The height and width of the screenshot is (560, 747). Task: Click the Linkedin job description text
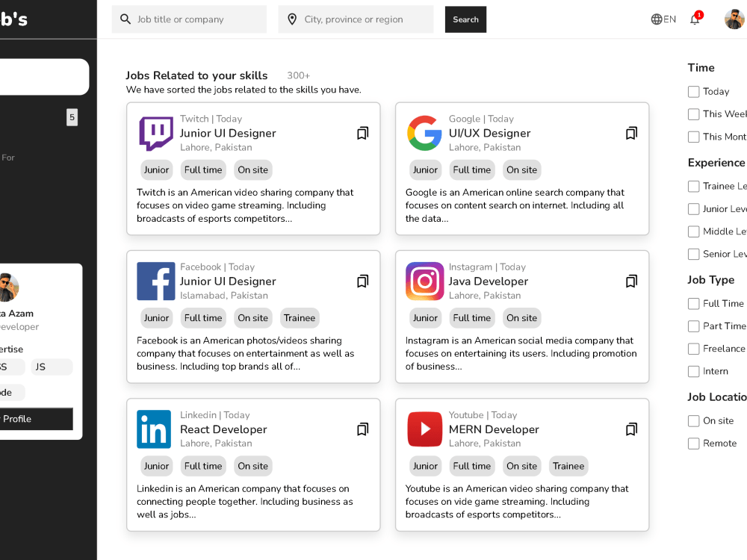pos(245,502)
